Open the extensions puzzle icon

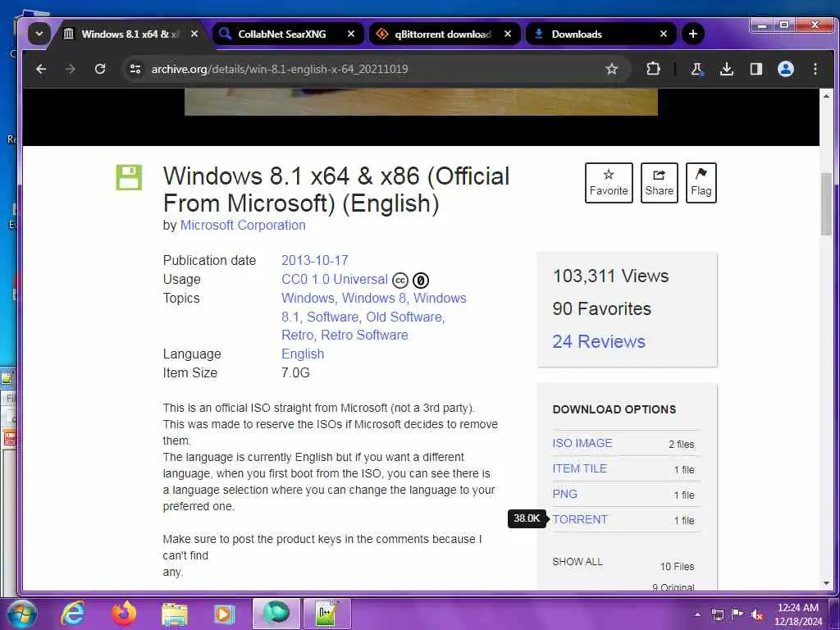[653, 69]
